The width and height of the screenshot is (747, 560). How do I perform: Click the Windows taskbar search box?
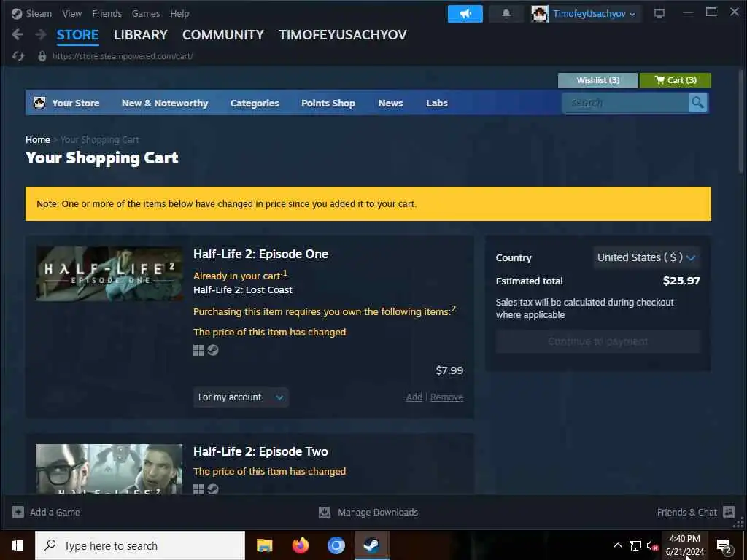pos(140,545)
